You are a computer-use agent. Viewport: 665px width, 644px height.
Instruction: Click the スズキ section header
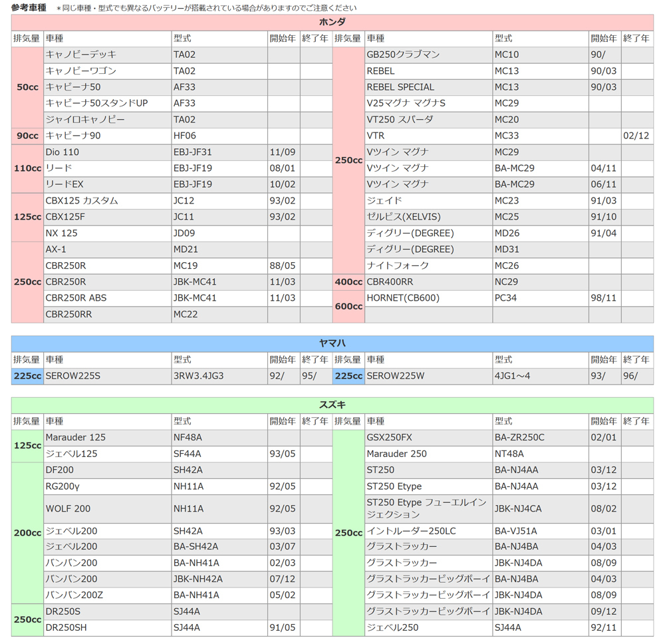point(332,404)
